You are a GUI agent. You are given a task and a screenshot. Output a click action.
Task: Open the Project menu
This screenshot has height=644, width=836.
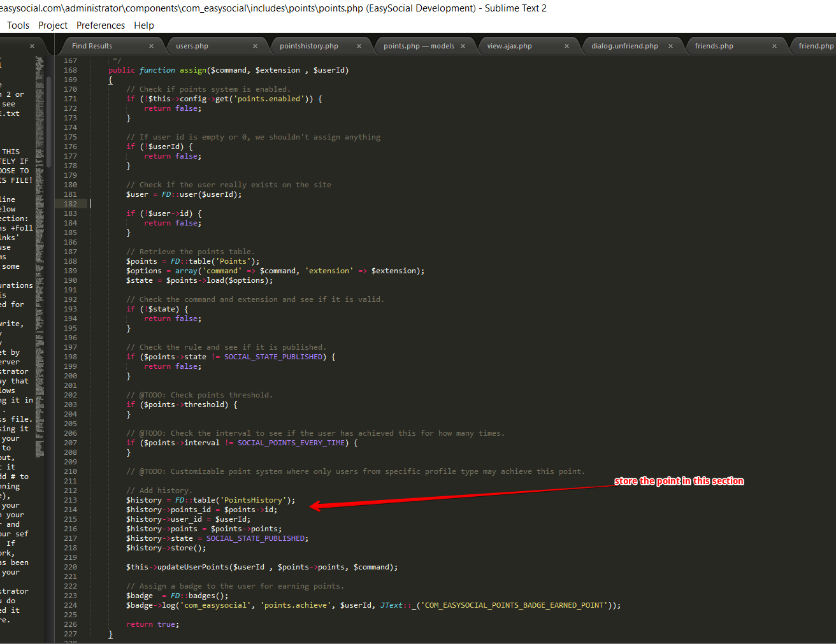click(x=52, y=25)
